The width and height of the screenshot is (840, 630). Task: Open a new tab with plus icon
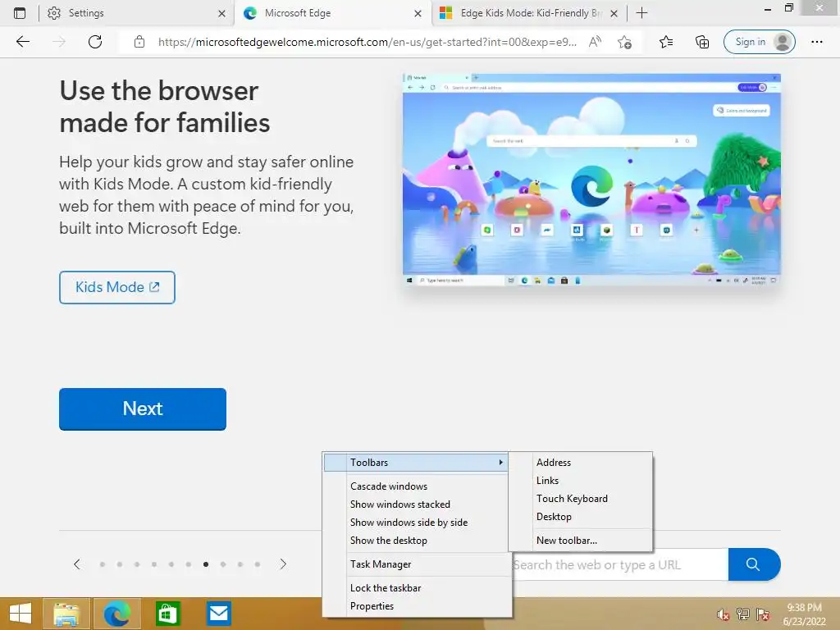pyautogui.click(x=641, y=13)
